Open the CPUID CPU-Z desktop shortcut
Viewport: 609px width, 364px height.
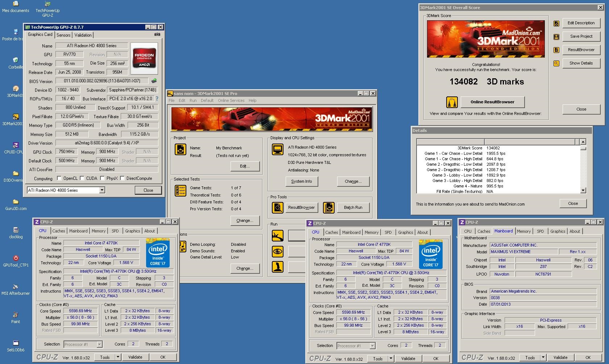point(14,148)
